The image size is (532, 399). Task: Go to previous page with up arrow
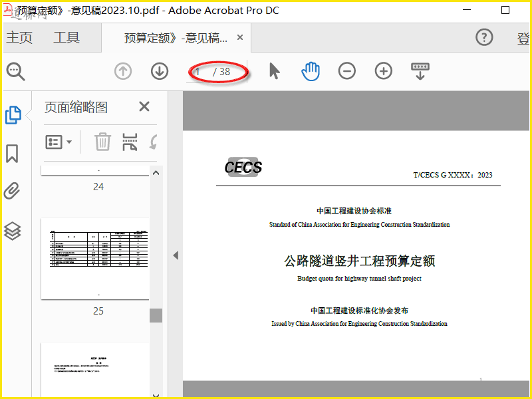coord(123,71)
